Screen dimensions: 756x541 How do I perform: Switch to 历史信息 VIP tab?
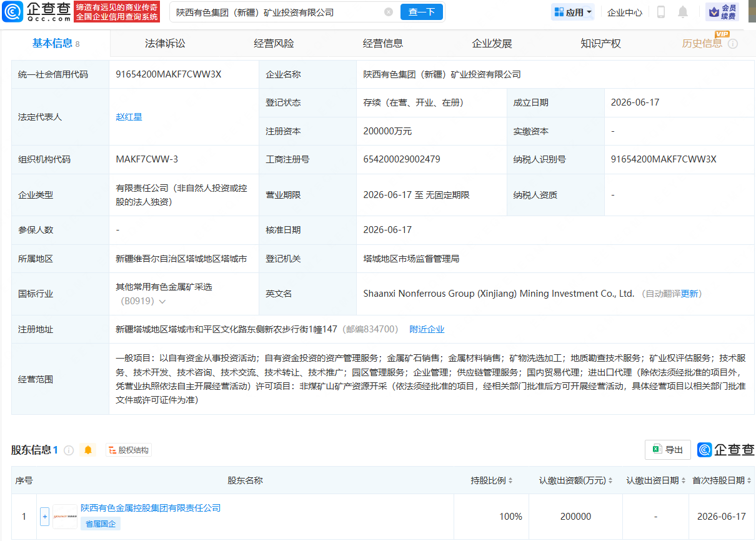pyautogui.click(x=702, y=43)
